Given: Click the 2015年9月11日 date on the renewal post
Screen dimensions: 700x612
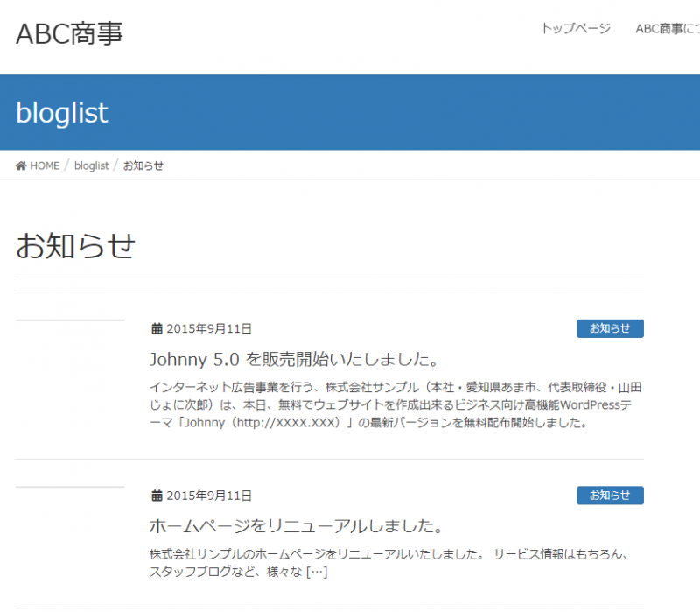Looking at the screenshot, I should pyautogui.click(x=209, y=496).
